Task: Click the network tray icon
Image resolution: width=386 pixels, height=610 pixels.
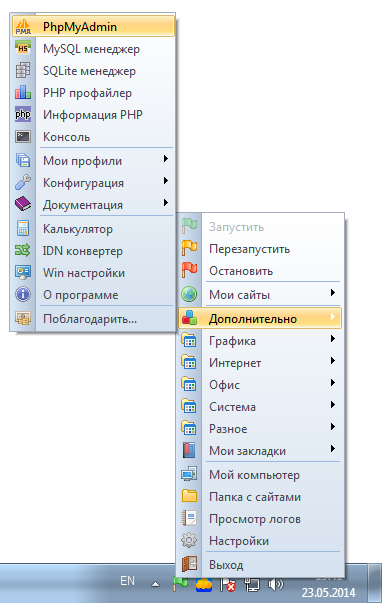Action: [252, 584]
